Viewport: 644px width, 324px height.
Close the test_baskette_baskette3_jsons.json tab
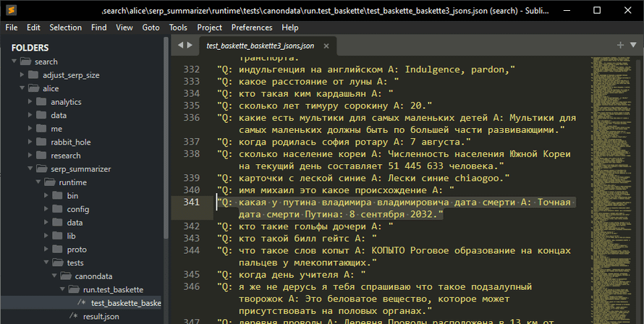(326, 46)
